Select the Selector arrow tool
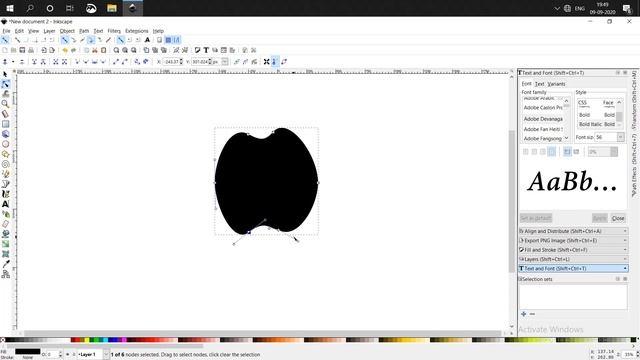The image size is (640, 360). click(x=5, y=74)
